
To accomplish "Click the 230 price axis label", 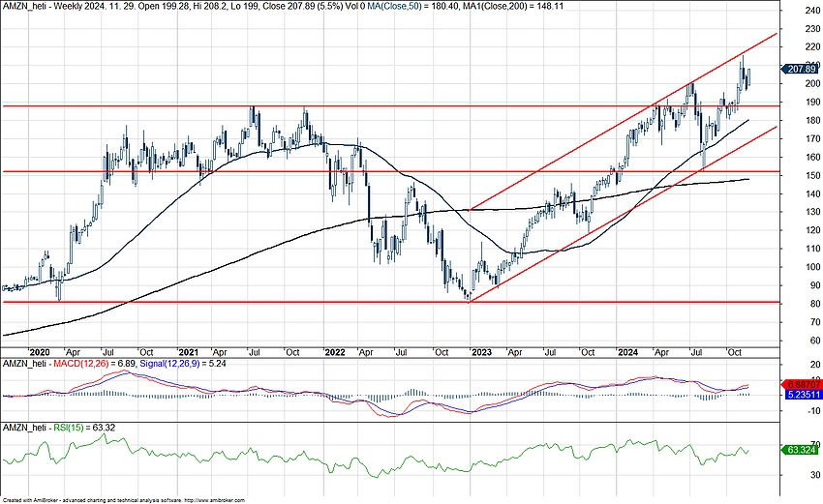I will [813, 29].
